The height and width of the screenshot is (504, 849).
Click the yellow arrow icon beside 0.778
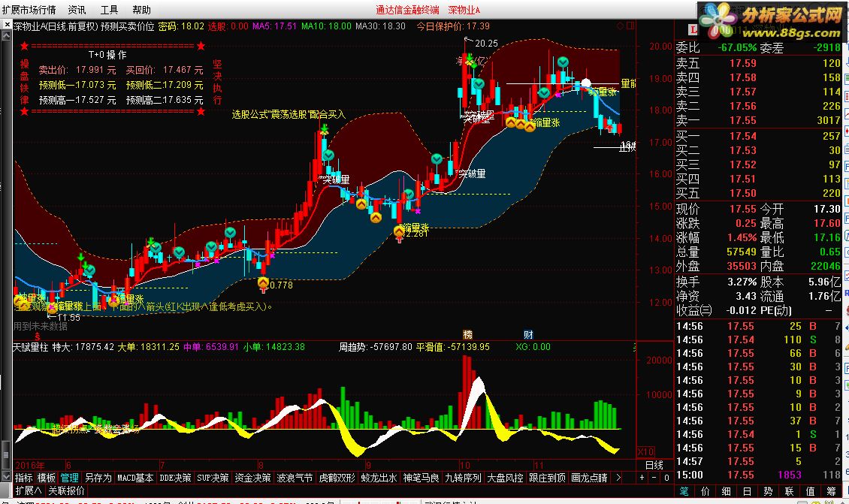click(x=263, y=284)
